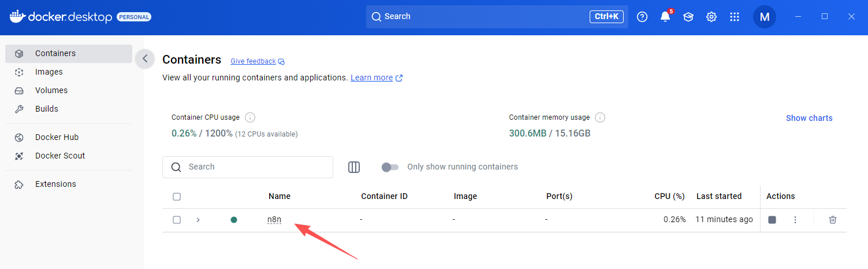This screenshot has width=868, height=269.
Task: Open Volumes in the sidebar
Action: (x=51, y=90)
